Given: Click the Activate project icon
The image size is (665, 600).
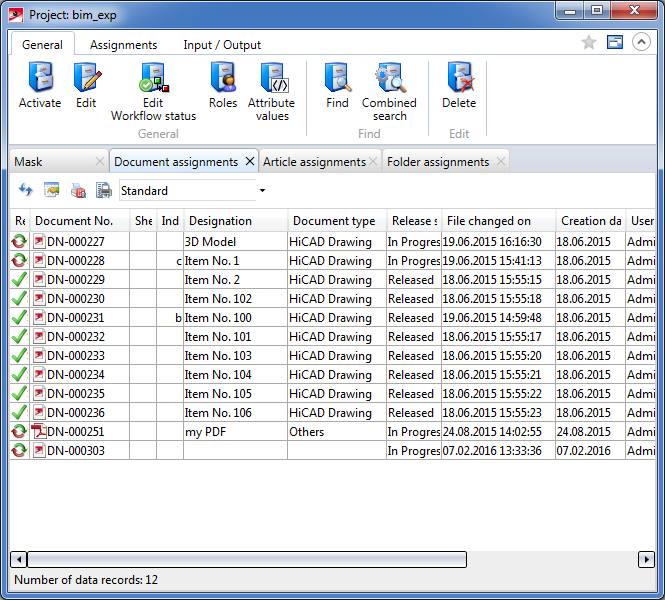Looking at the screenshot, I should click(40, 85).
